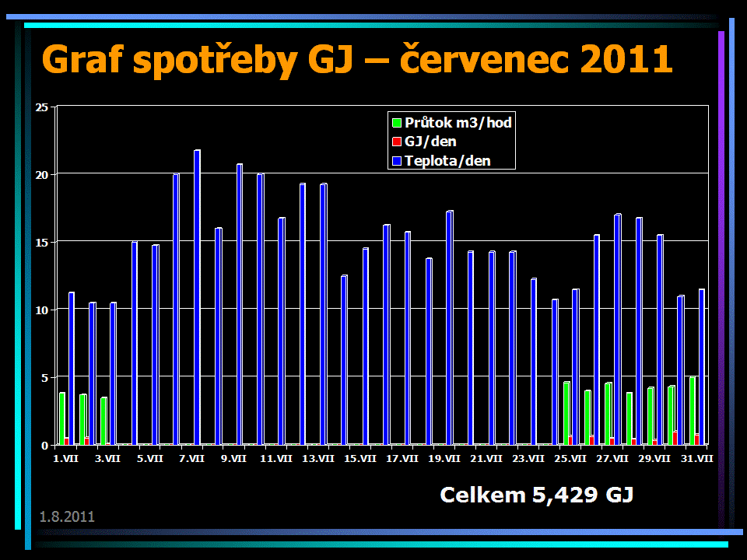Image resolution: width=747 pixels, height=560 pixels.
Task: Click the 9.VII x-axis label
Action: coord(234,459)
